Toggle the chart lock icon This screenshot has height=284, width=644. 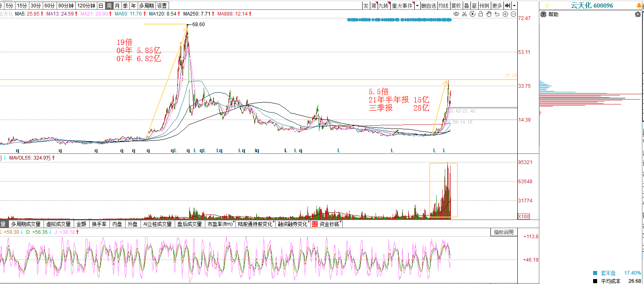click(x=481, y=14)
